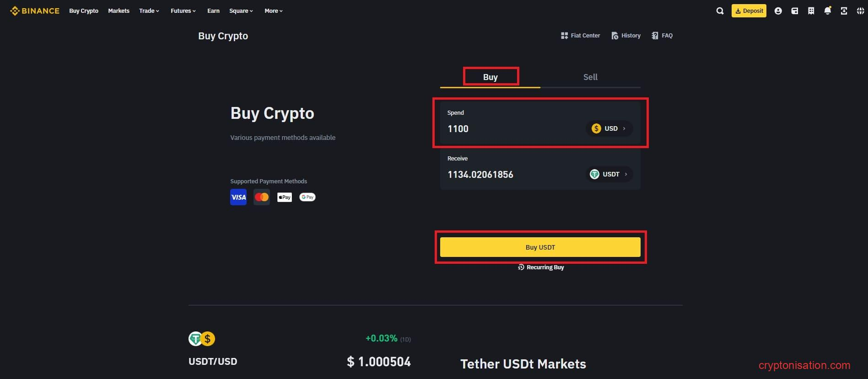Click the History icon above the Buy panel
The image size is (868, 379).
coord(615,35)
